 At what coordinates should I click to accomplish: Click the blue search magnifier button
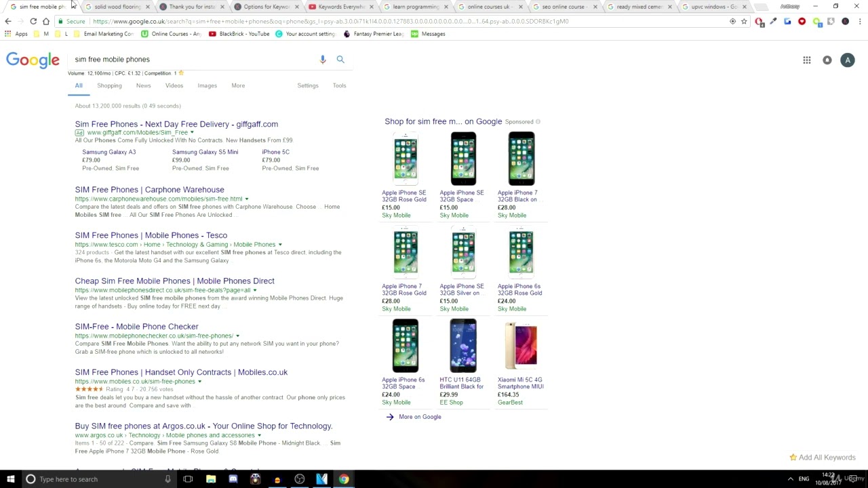click(340, 60)
